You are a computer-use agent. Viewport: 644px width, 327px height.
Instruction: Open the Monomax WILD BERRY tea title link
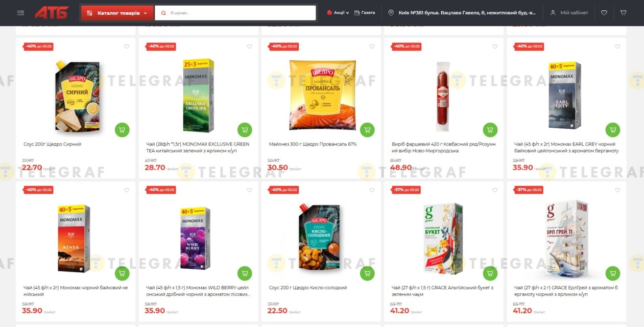[x=198, y=291]
